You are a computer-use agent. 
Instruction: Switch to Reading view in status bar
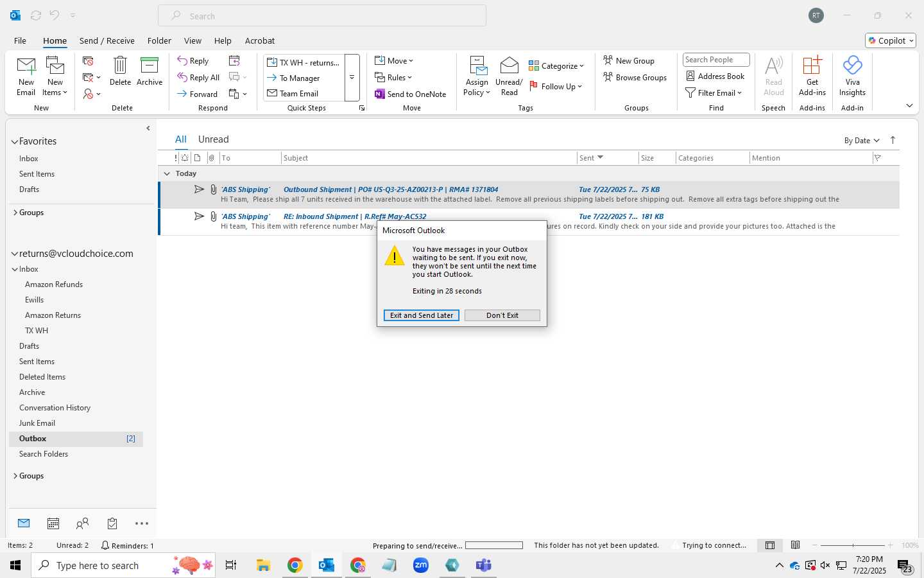[x=796, y=545]
